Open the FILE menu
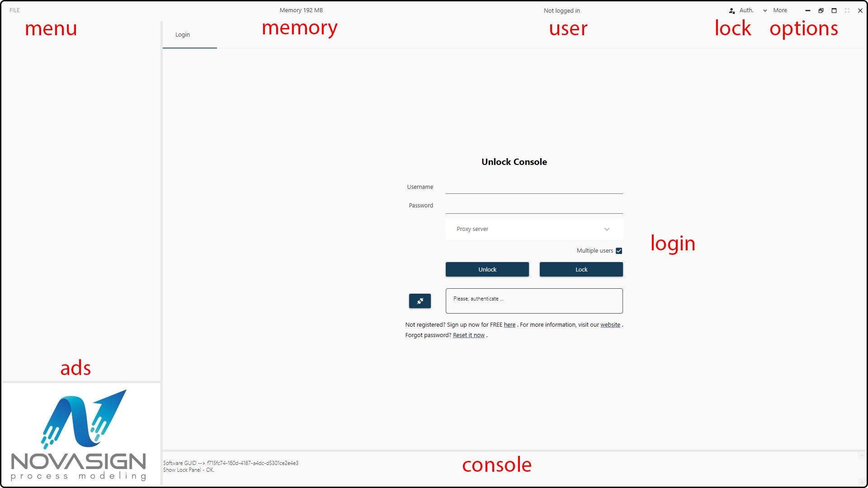 pos(14,10)
